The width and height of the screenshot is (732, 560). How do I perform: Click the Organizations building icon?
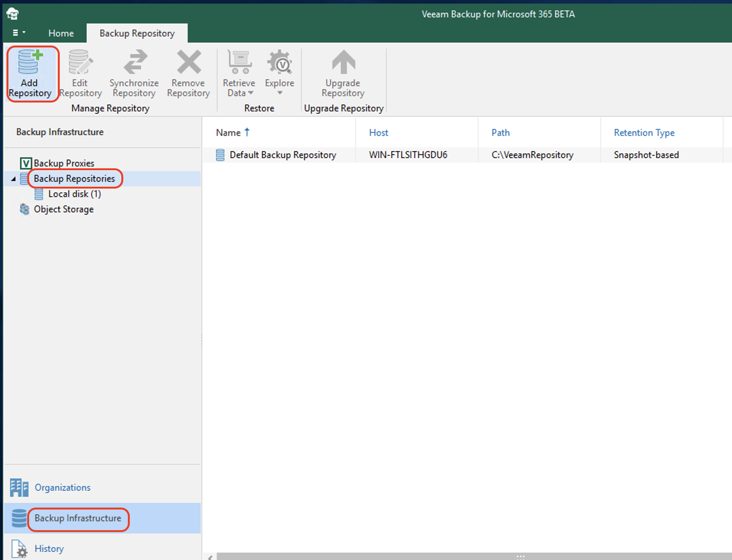pyautogui.click(x=19, y=488)
